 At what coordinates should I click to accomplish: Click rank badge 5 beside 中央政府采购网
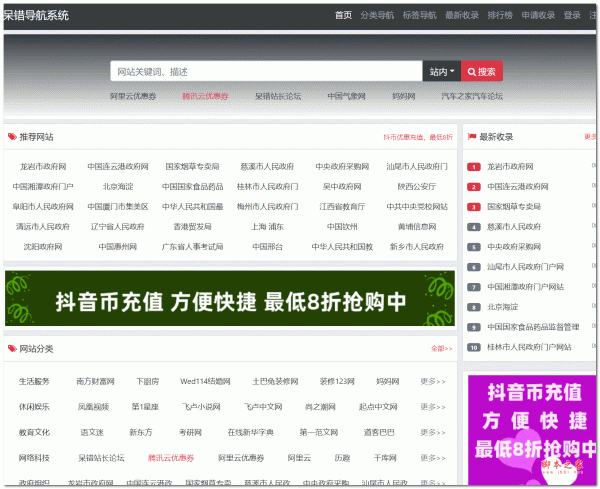(474, 247)
